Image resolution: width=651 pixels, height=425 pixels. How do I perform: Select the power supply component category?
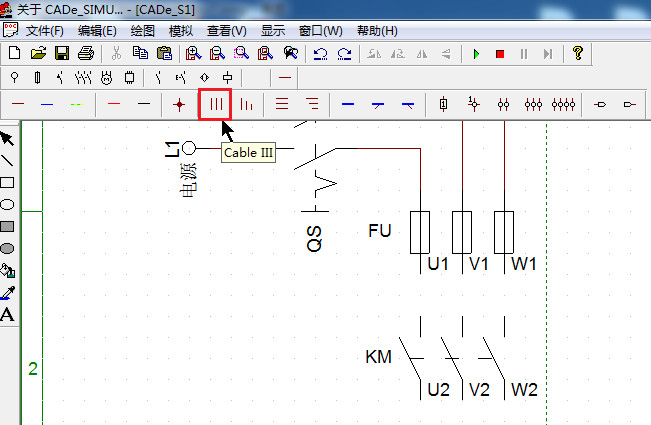[15, 78]
